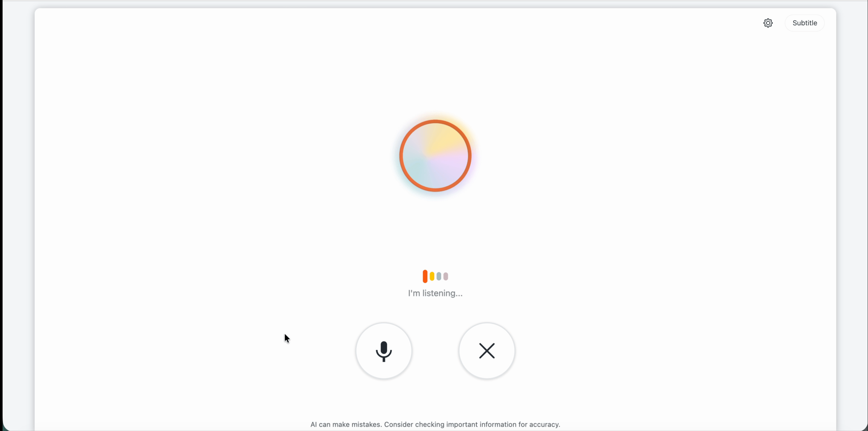Click the tall orange audio level bar

425,276
